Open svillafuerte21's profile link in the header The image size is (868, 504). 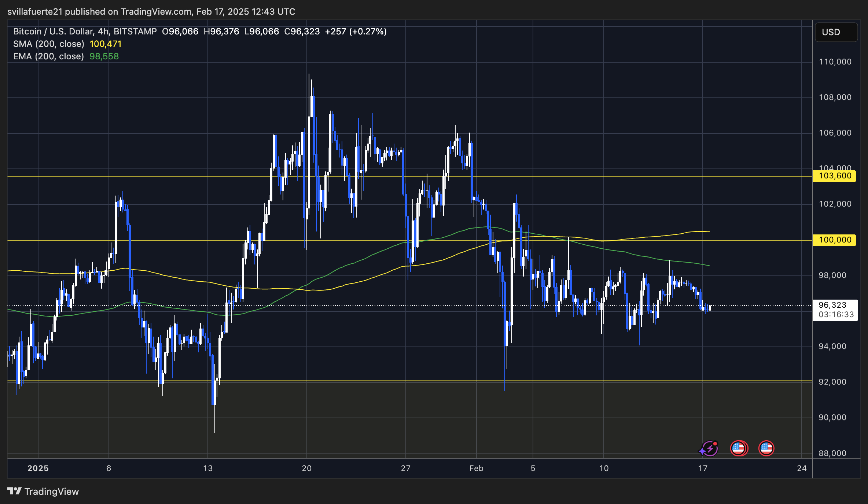pos(35,11)
